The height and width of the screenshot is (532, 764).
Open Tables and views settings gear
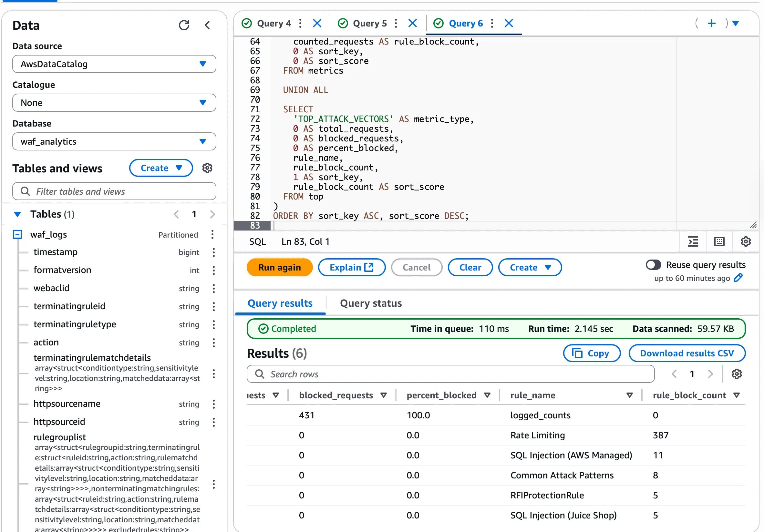(x=207, y=168)
